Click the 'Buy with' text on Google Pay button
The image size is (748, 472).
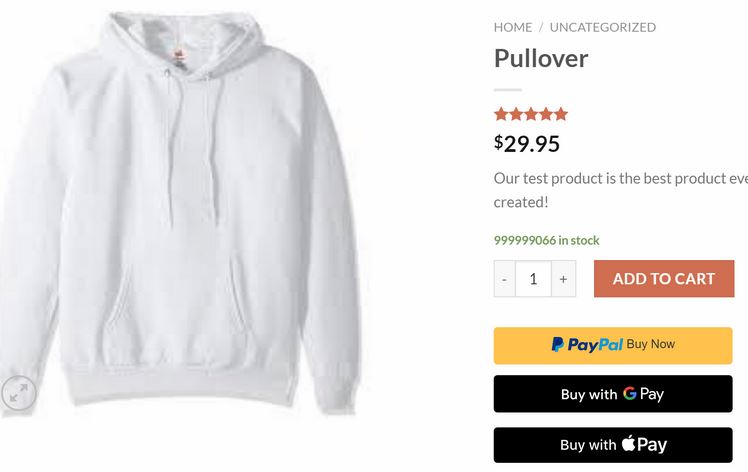(589, 394)
